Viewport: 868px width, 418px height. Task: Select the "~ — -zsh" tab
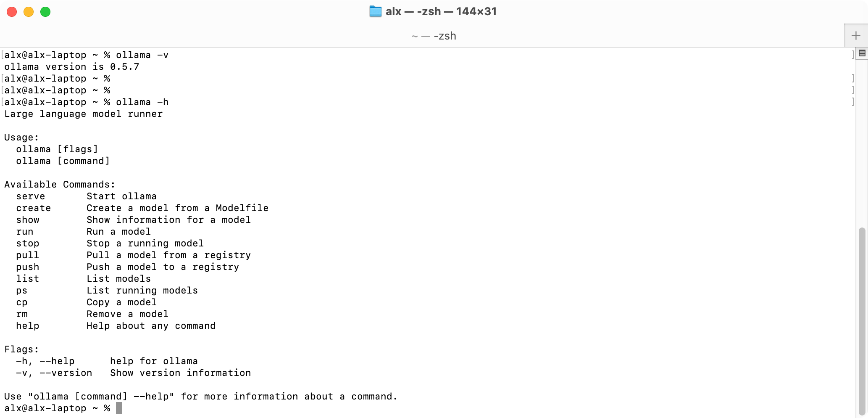coord(434,36)
